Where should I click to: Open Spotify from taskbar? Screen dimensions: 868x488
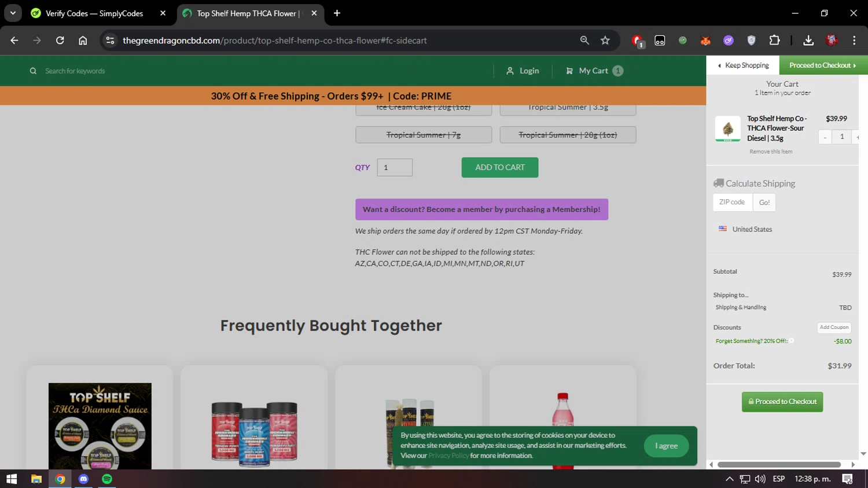point(107,479)
